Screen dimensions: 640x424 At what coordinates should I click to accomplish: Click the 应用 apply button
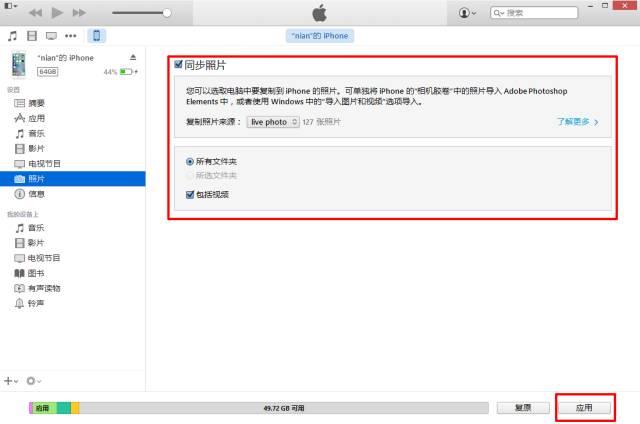(x=584, y=408)
